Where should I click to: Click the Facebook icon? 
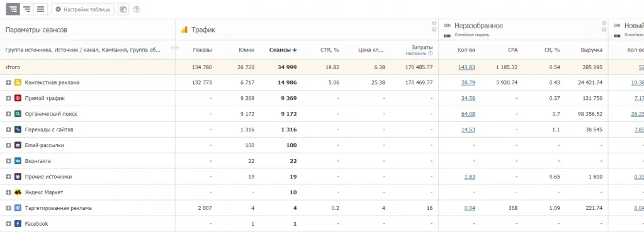tap(18, 224)
